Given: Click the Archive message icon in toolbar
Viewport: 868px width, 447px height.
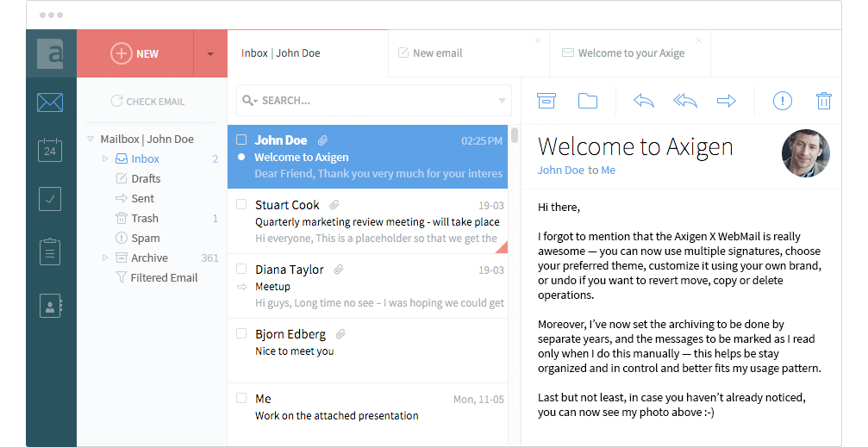Looking at the screenshot, I should 546,101.
